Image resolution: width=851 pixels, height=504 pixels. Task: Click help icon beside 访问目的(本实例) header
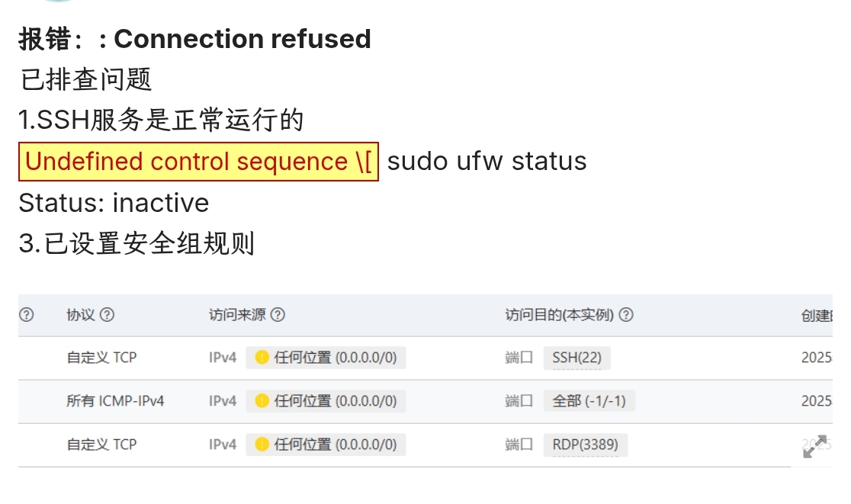pos(626,315)
